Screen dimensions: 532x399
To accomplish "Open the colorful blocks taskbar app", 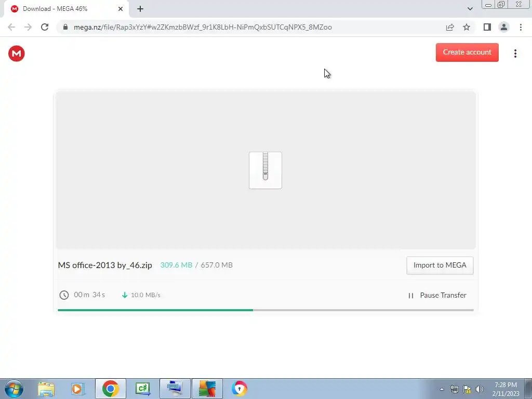I will pyautogui.click(x=207, y=389).
